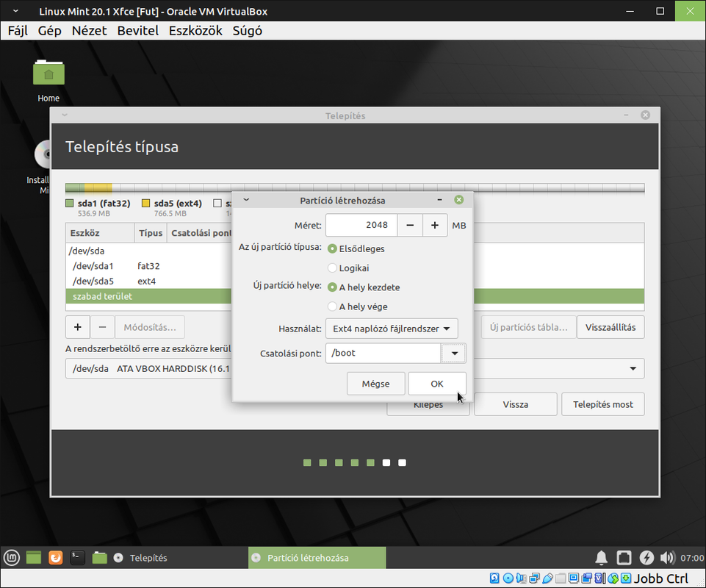The width and height of the screenshot is (706, 588).
Task: Open the Home folder desktop icon
Action: point(48,73)
